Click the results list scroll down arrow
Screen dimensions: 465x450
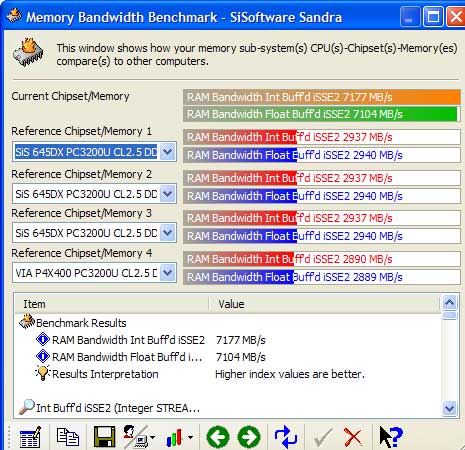pos(449,408)
